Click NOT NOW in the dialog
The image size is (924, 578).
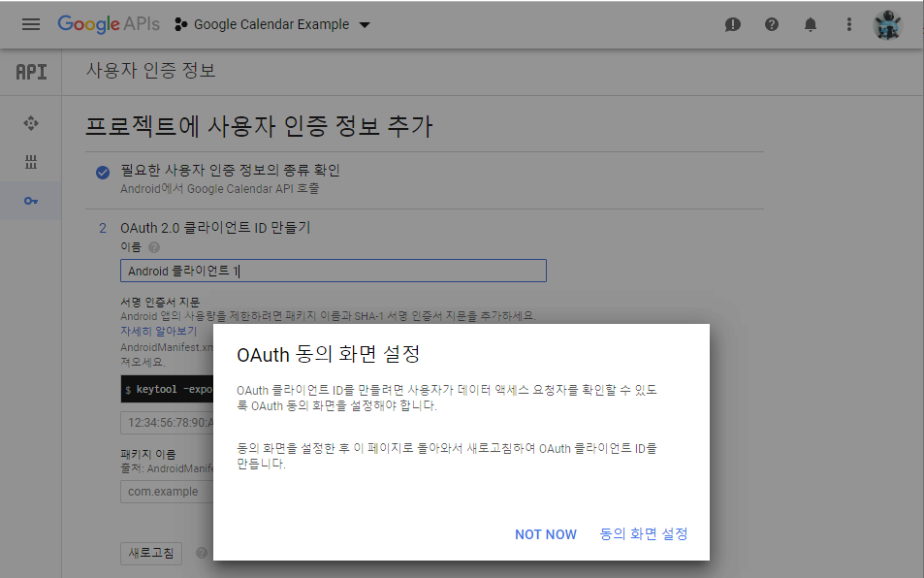pos(546,534)
